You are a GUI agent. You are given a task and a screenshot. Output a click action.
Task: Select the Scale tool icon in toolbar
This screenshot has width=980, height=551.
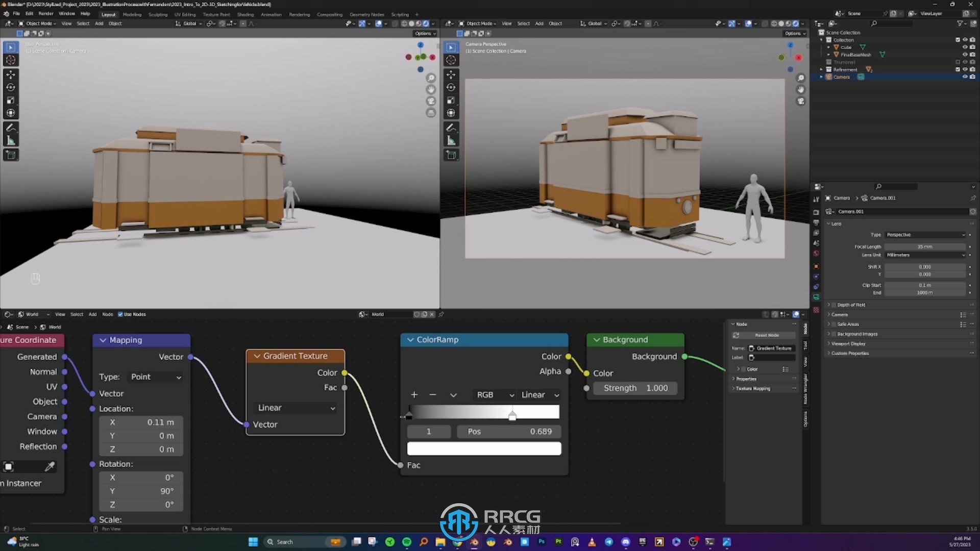(10, 100)
